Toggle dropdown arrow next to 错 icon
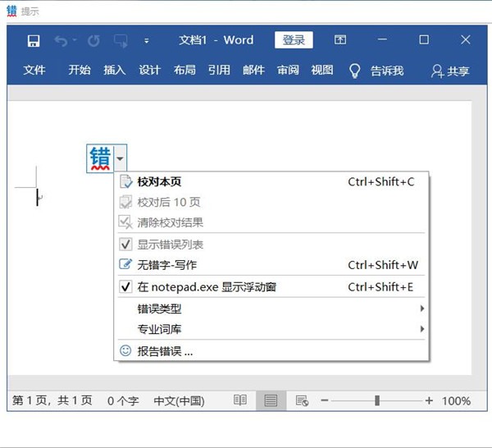Screen dimensions: 492x448 point(121,158)
